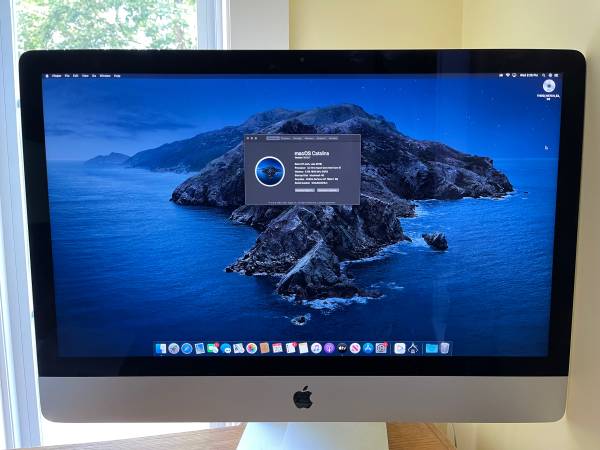Launch Music from the dock
Screen dimensions: 600x450
(x=316, y=348)
